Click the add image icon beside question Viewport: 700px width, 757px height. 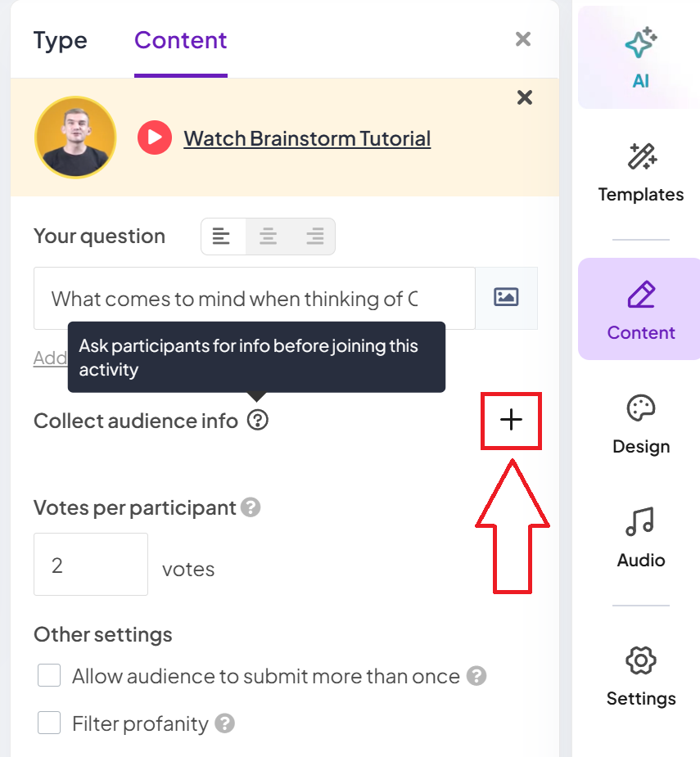coord(506,297)
